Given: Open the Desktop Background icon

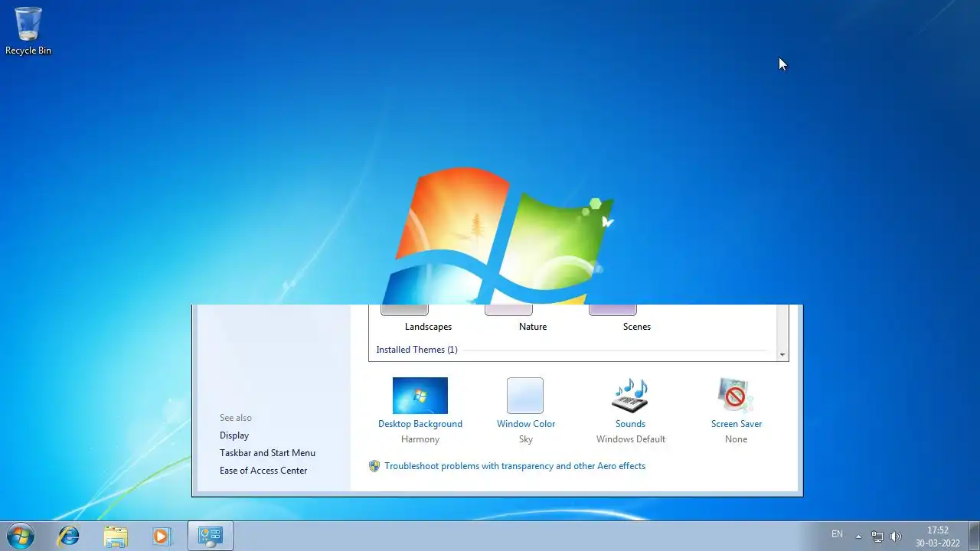Looking at the screenshot, I should point(420,396).
